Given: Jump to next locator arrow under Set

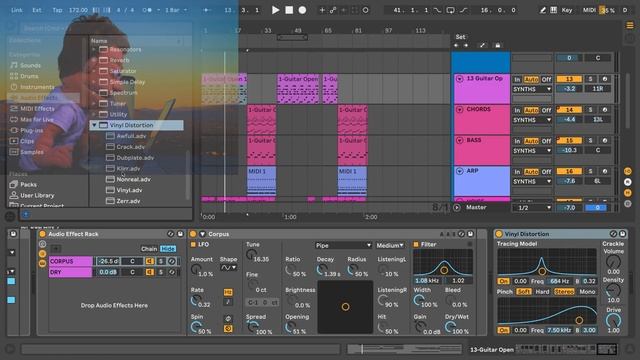Looking at the screenshot, I should [466, 45].
